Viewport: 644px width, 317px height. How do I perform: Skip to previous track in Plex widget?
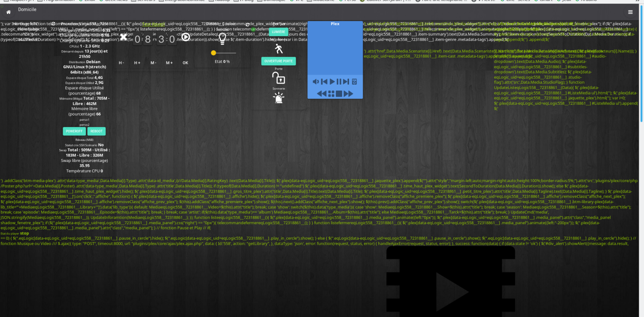[324, 82]
